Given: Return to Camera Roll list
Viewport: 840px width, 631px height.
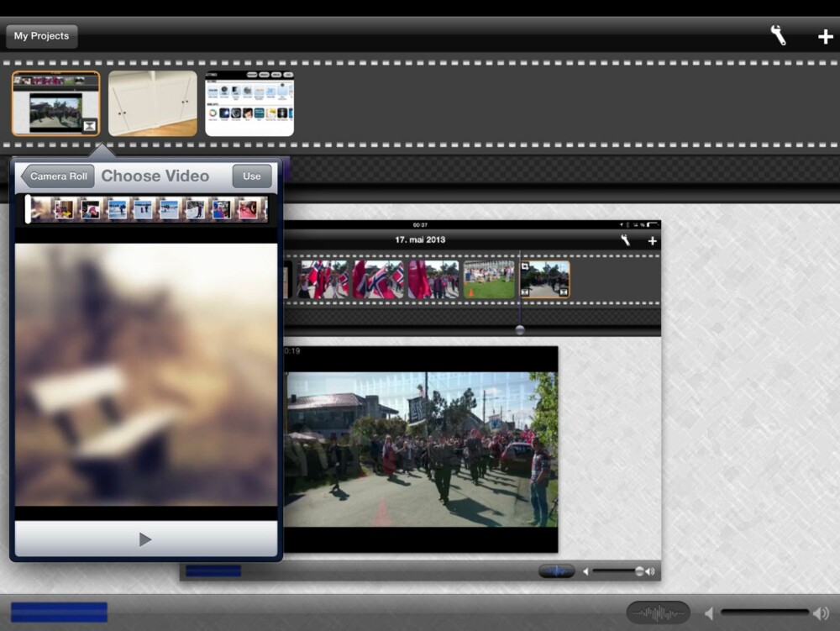Looking at the screenshot, I should click(x=58, y=176).
